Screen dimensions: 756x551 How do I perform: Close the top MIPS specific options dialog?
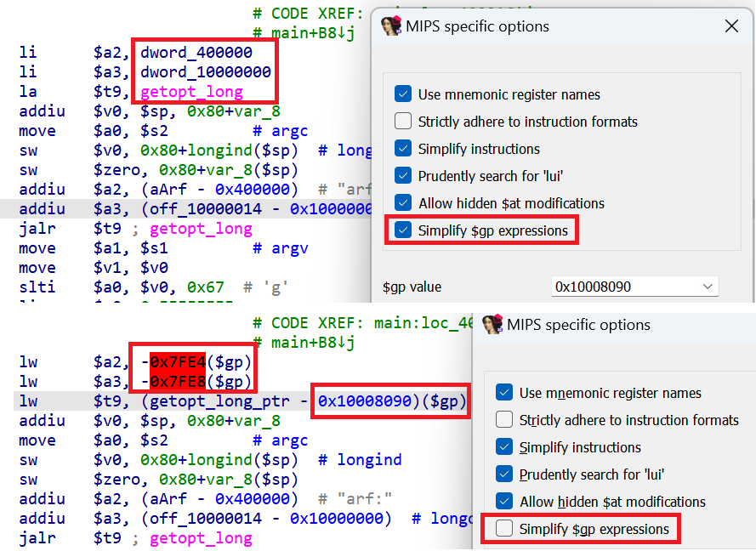click(732, 26)
